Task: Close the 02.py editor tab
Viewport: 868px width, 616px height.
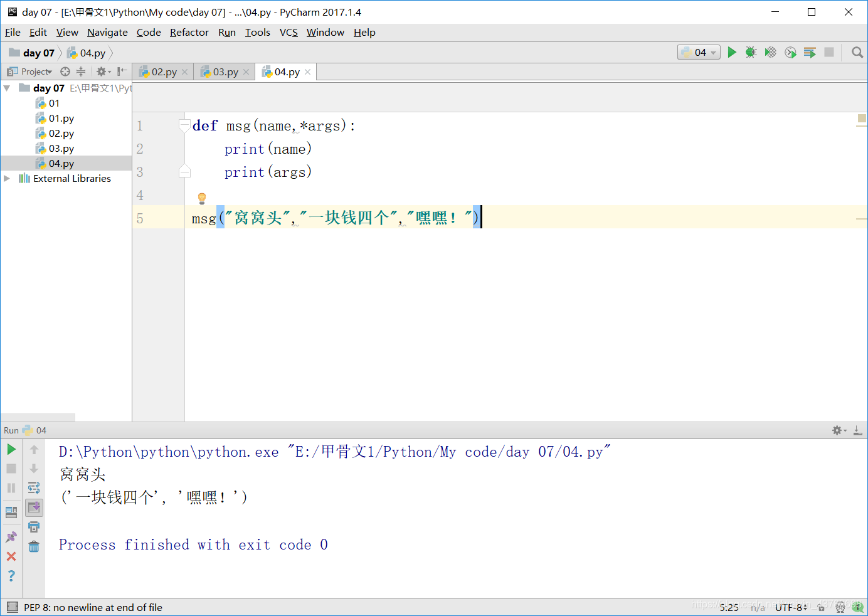Action: tap(184, 72)
